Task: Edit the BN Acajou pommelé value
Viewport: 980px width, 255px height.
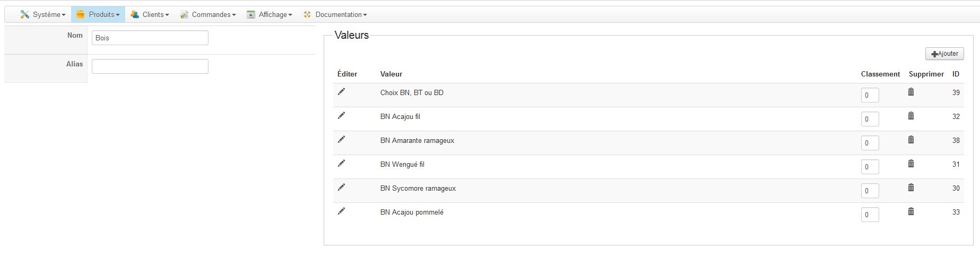Action: (x=341, y=211)
